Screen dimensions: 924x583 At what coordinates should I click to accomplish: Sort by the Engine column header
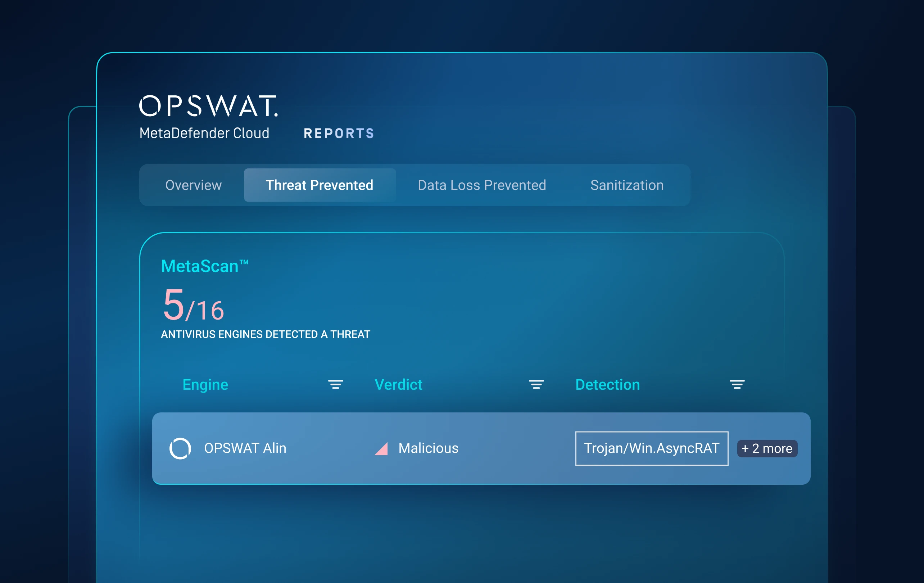point(205,385)
